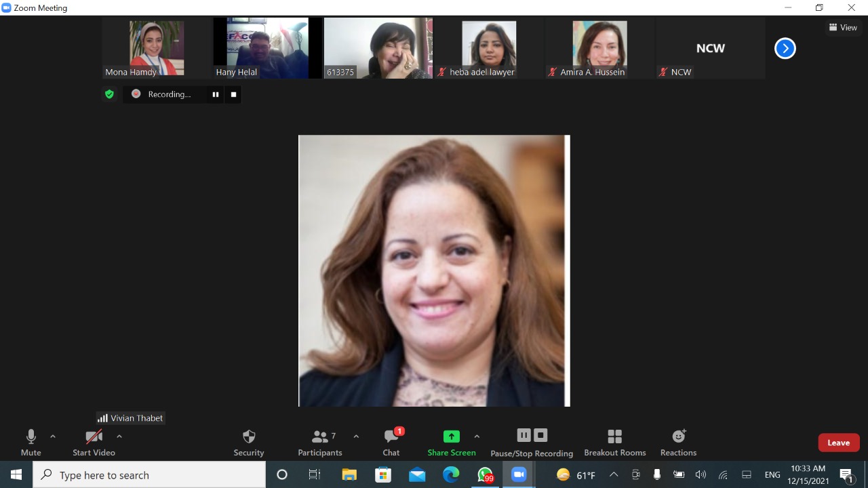The width and height of the screenshot is (868, 488).
Task: Expand the Share Screen options chevron
Action: point(477,436)
